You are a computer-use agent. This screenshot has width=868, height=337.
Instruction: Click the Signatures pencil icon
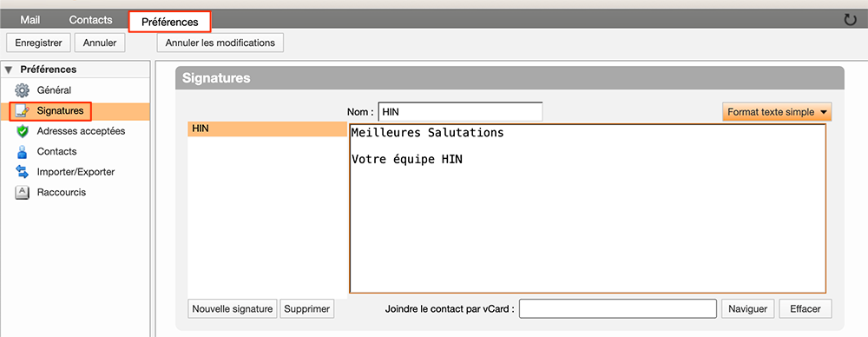[22, 111]
